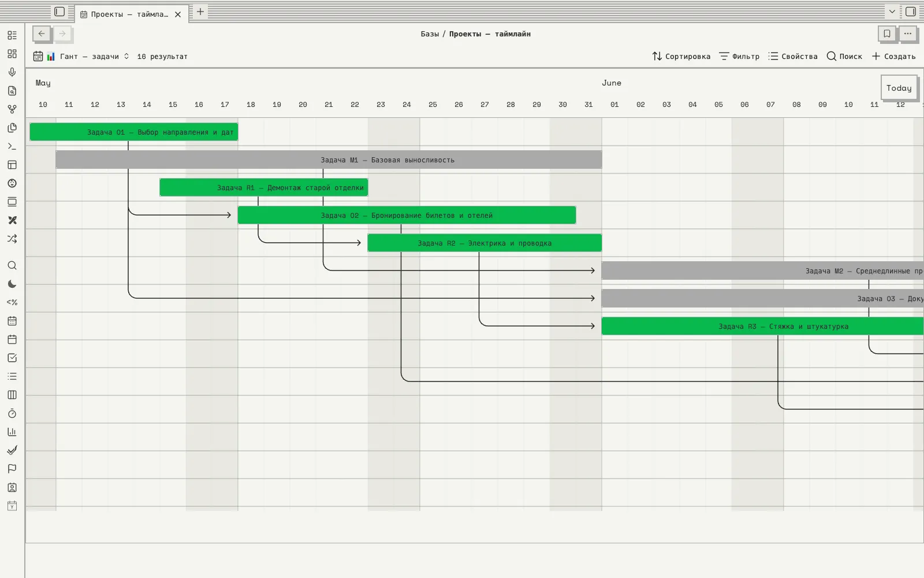The width and height of the screenshot is (924, 578).
Task: Click the flag icon in sidebar
Action: 12,469
